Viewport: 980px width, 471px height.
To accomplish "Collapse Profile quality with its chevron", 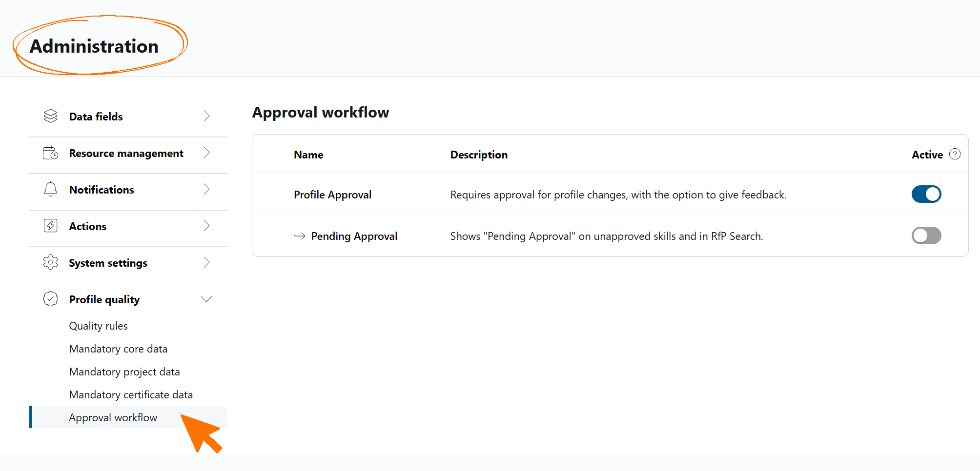I will click(x=206, y=299).
